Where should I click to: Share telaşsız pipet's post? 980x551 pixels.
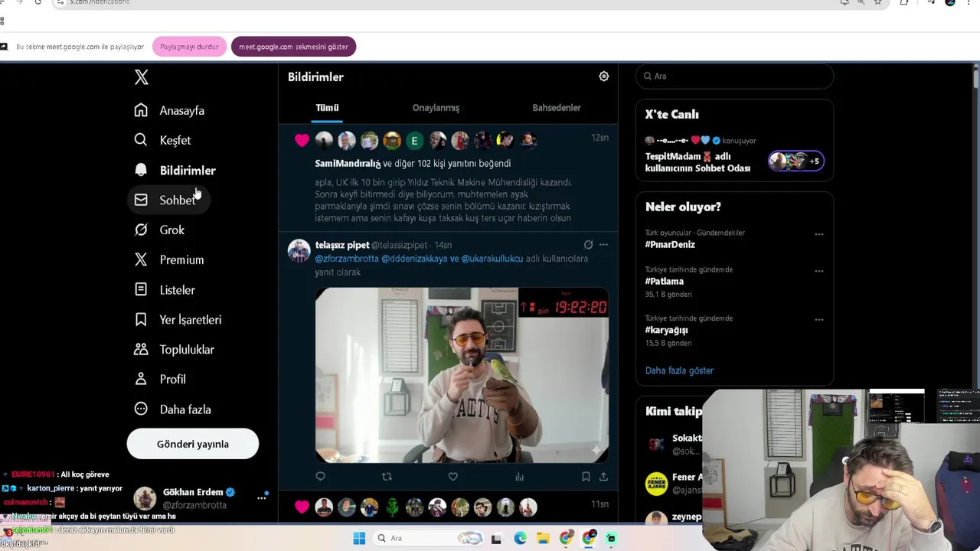603,477
